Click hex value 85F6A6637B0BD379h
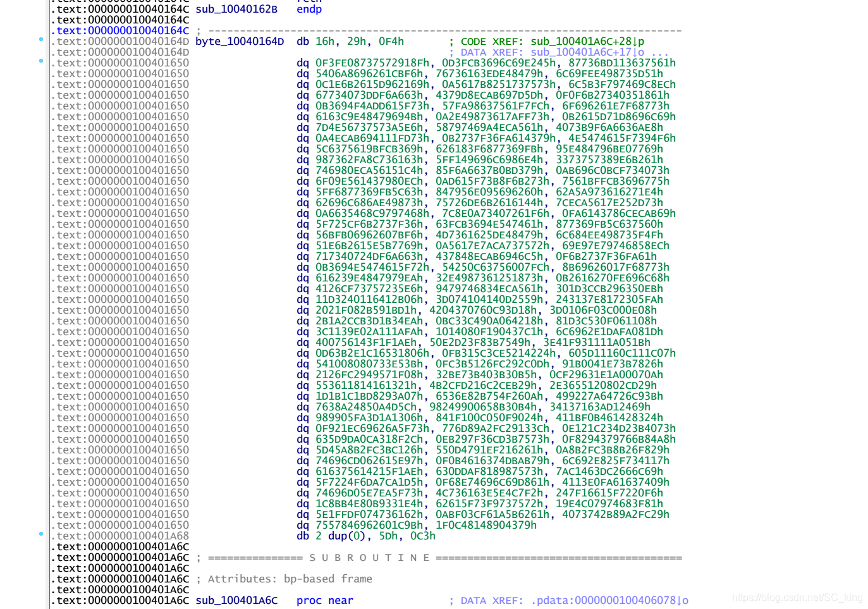Image resolution: width=868 pixels, height=609 pixels. point(489,170)
